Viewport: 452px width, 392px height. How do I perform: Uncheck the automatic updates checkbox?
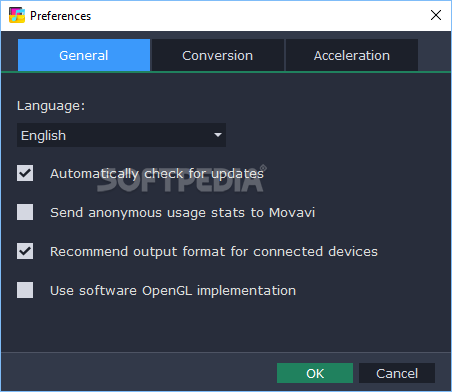(x=25, y=173)
